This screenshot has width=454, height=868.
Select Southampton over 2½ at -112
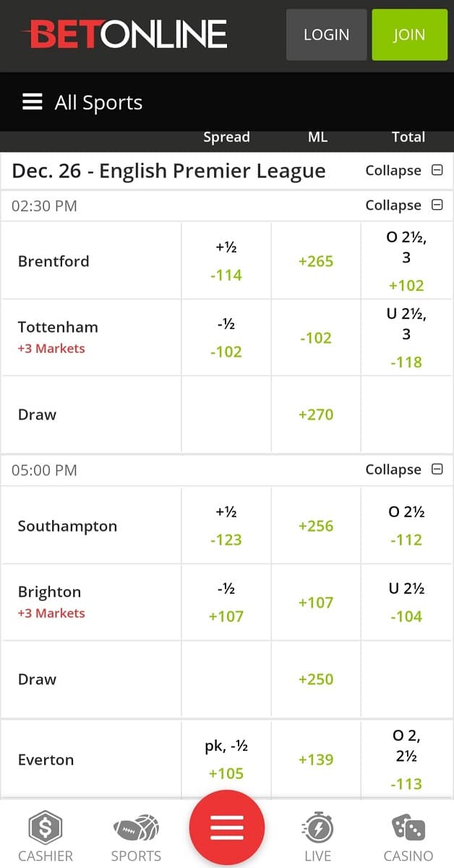coord(406,526)
